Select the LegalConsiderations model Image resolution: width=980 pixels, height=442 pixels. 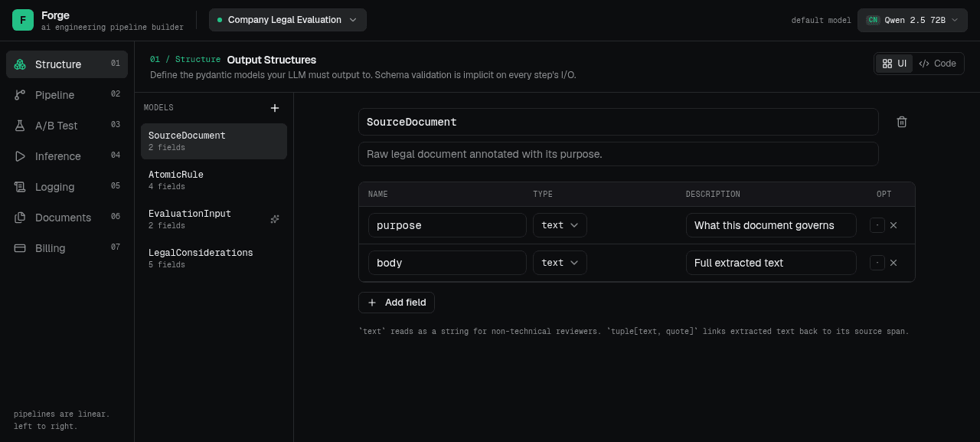tap(214, 258)
